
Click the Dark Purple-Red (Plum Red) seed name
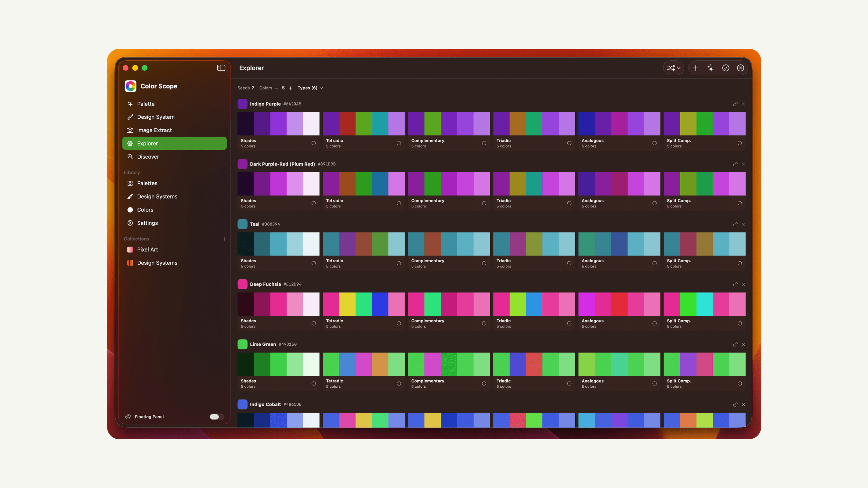coord(282,164)
